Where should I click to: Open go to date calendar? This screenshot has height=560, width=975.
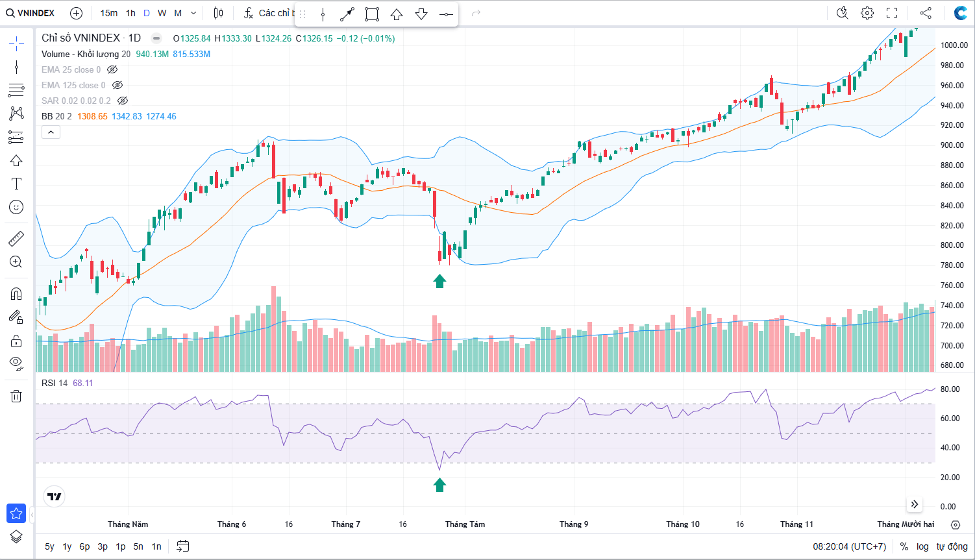[183, 546]
